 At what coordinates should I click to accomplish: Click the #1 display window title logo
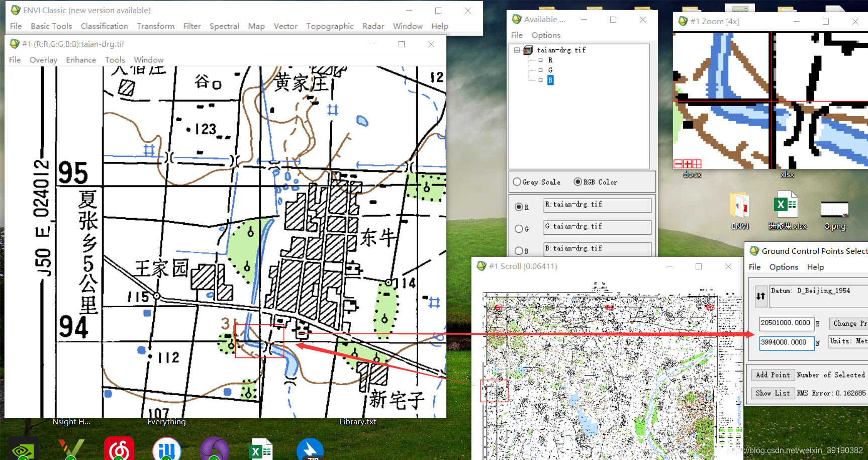15,44
